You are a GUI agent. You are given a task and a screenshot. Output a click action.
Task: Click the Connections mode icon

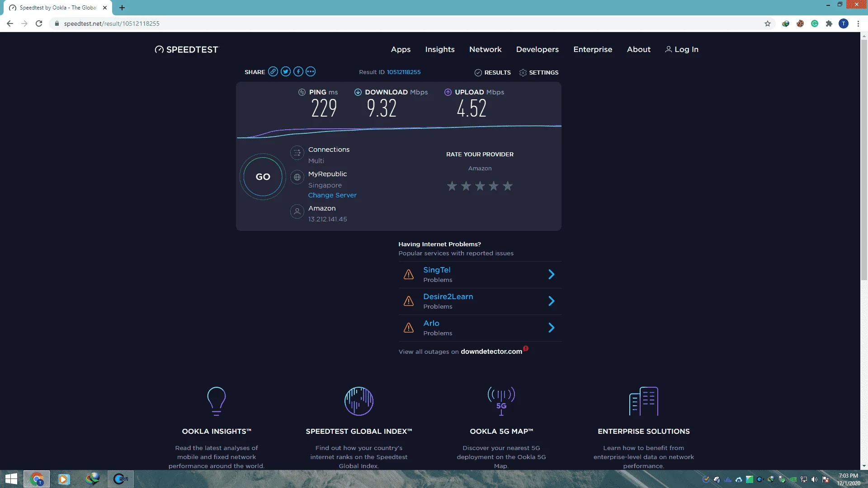pyautogui.click(x=297, y=153)
